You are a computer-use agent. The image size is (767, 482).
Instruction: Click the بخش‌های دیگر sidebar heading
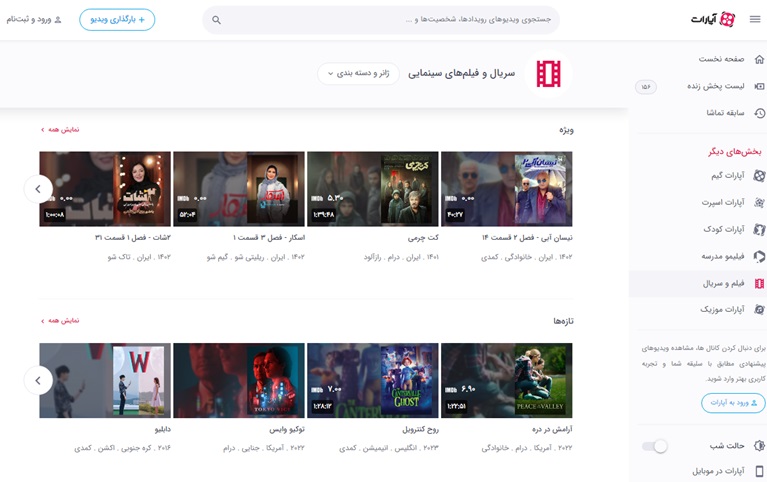pyautogui.click(x=734, y=152)
